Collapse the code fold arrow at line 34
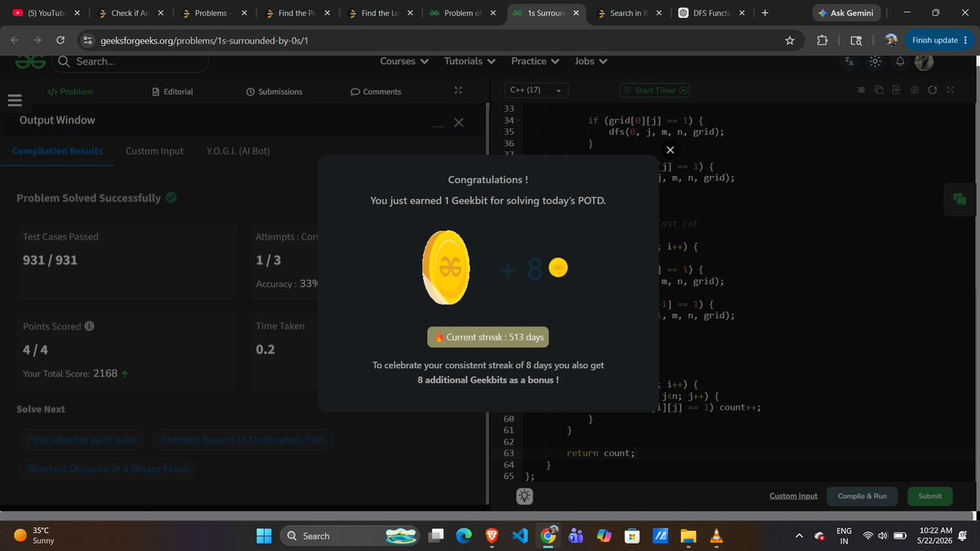Screen dimensions: 980x551 [519, 121]
